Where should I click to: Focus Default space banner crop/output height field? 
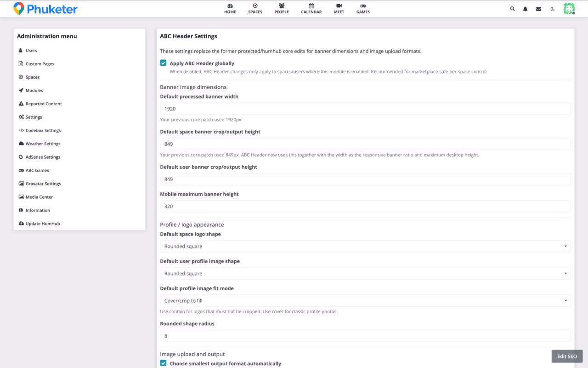(365, 144)
